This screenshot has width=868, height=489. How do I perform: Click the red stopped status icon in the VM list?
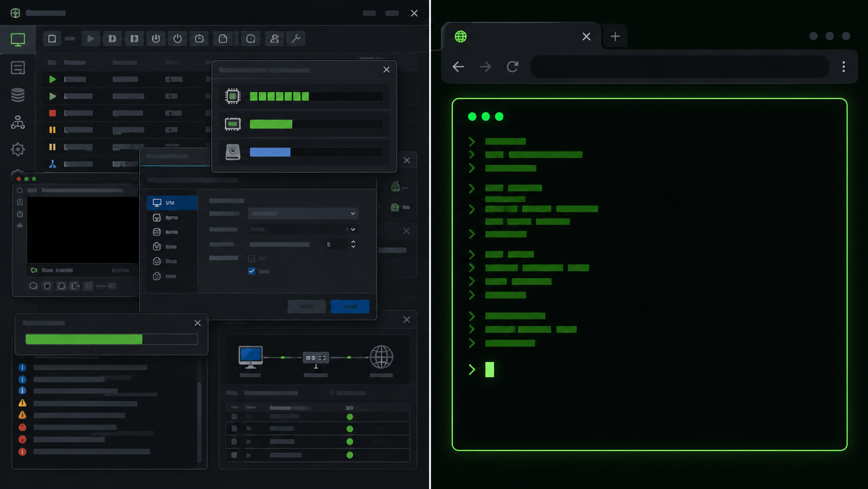(52, 113)
